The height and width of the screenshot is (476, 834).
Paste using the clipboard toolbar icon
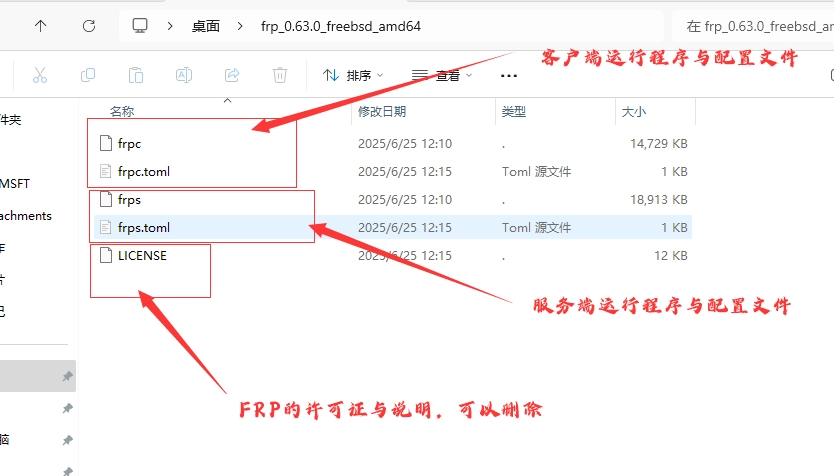point(136,75)
